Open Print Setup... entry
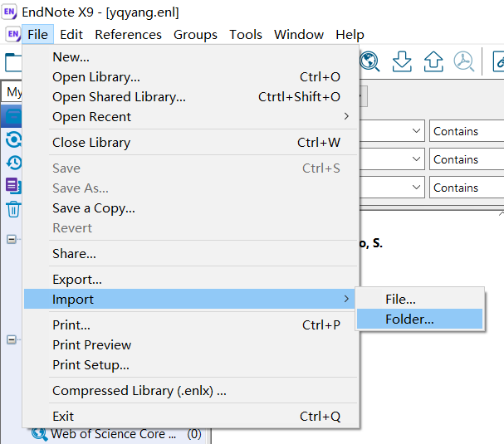The height and width of the screenshot is (444, 504). [191, 365]
